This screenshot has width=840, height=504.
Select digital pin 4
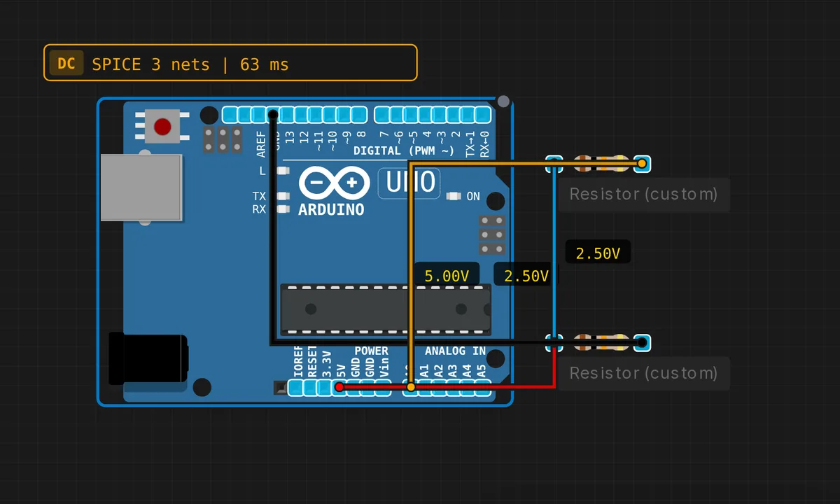426,115
